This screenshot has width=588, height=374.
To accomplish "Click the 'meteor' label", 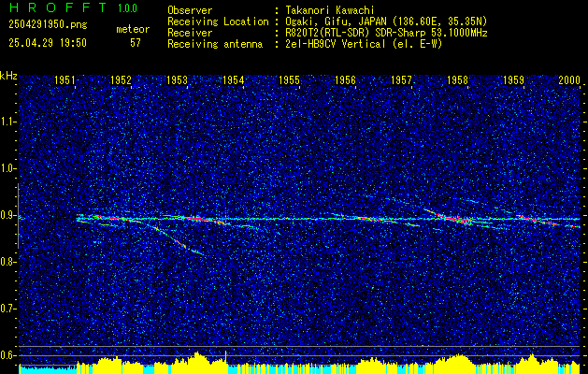I will 133,30.
